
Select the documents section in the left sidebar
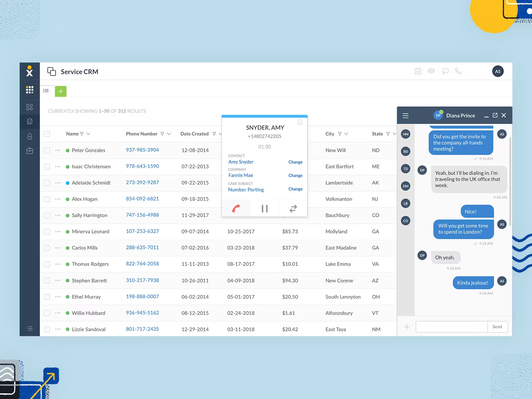[30, 121]
